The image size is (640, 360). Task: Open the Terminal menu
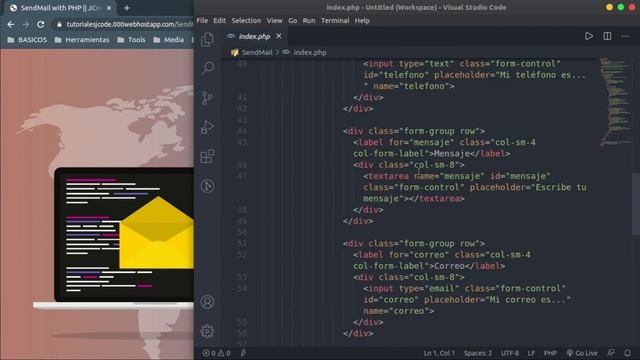[x=335, y=20]
